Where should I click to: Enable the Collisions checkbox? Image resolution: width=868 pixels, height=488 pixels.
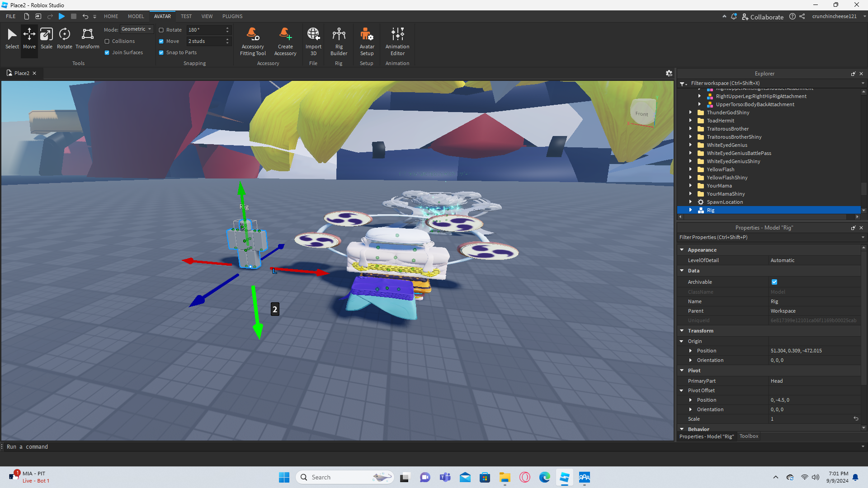click(x=107, y=41)
